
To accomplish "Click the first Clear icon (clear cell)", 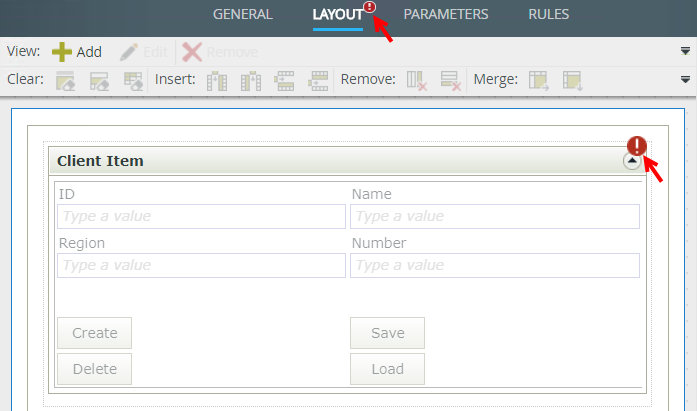I will 65,80.
